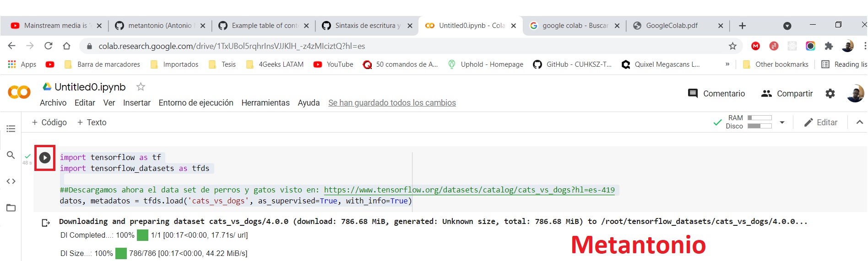The image size is (868, 261).
Task: Open the Barra de marcadores folder
Action: click(102, 64)
